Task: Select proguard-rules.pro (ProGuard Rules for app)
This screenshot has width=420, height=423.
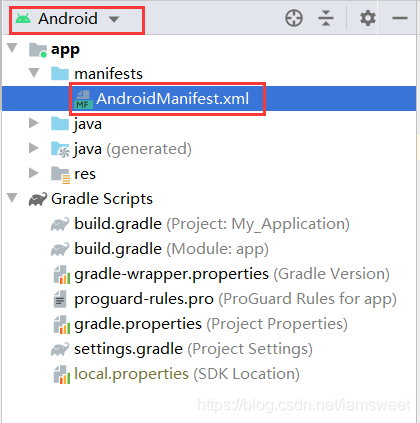Action: coord(235,299)
